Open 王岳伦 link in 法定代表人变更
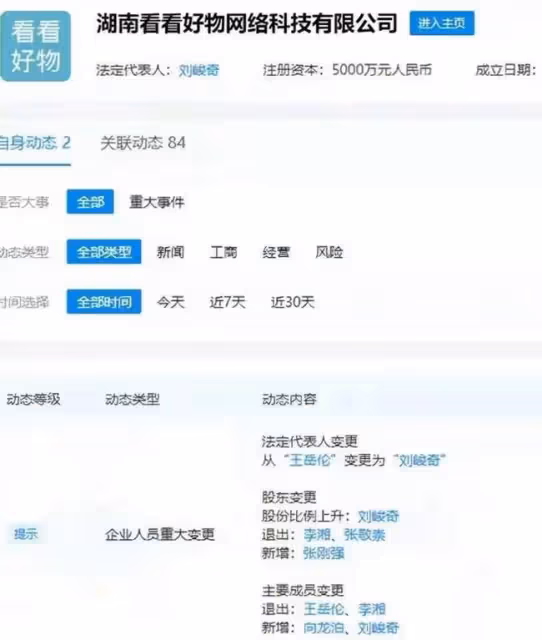This screenshot has width=542, height=640. coord(309,460)
